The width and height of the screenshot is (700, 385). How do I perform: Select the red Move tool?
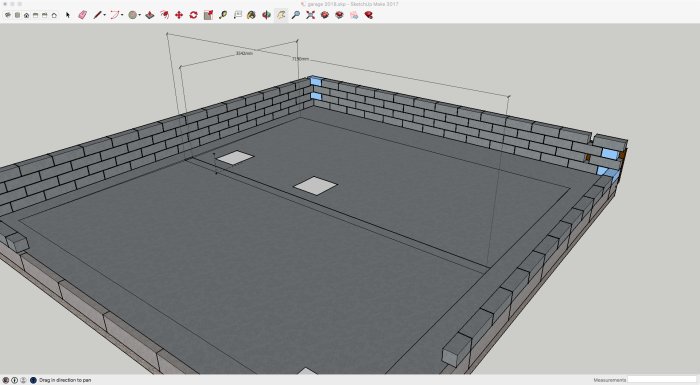(179, 15)
